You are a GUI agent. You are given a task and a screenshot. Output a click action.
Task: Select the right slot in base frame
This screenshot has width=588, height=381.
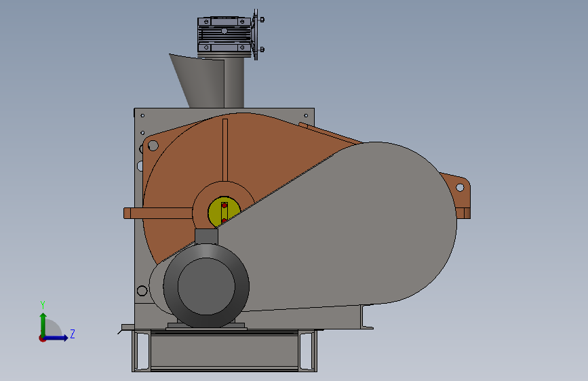306,350
